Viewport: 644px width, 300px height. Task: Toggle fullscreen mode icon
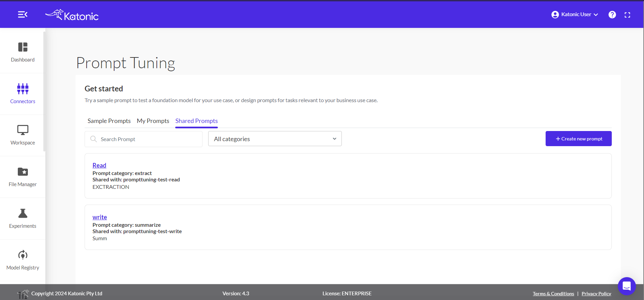(x=627, y=15)
